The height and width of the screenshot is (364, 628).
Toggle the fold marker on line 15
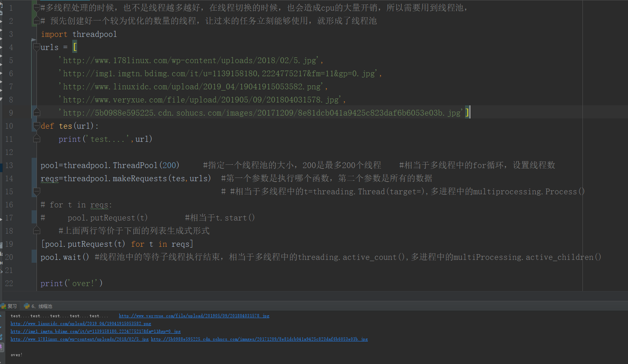point(37,191)
